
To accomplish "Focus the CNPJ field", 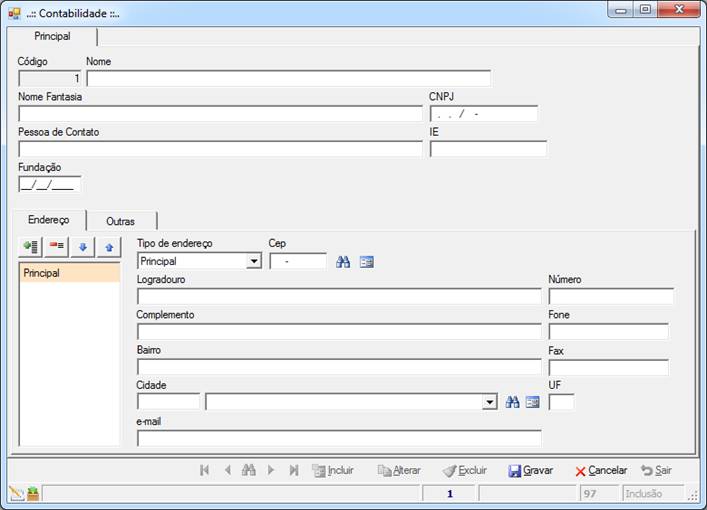I will [484, 114].
